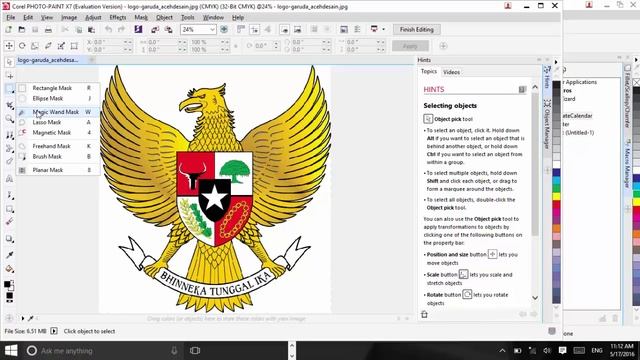Select the logo-garuda_acehdesa document tab
Image resolution: width=640 pixels, height=360 pixels.
pyautogui.click(x=48, y=60)
